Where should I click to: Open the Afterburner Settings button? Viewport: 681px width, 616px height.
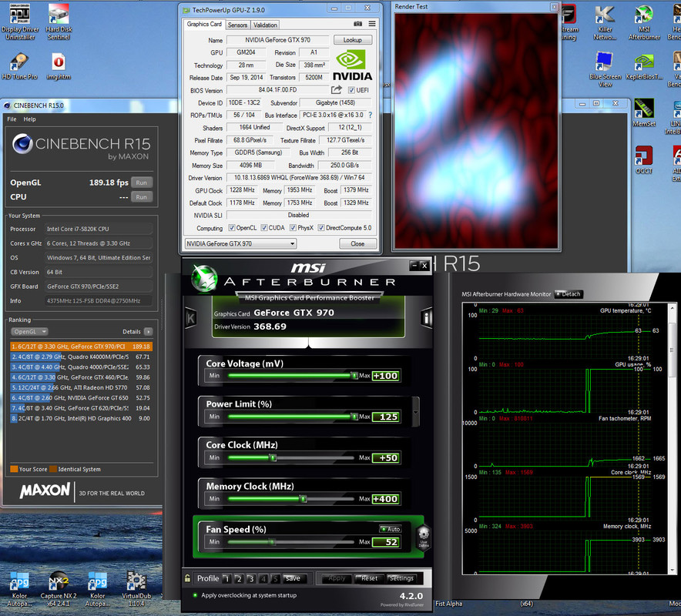(x=401, y=578)
